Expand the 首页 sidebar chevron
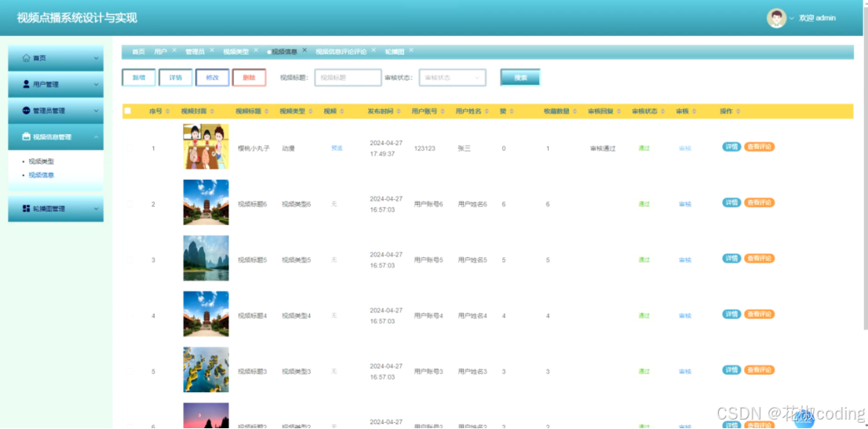The height and width of the screenshot is (429, 868). (x=96, y=58)
